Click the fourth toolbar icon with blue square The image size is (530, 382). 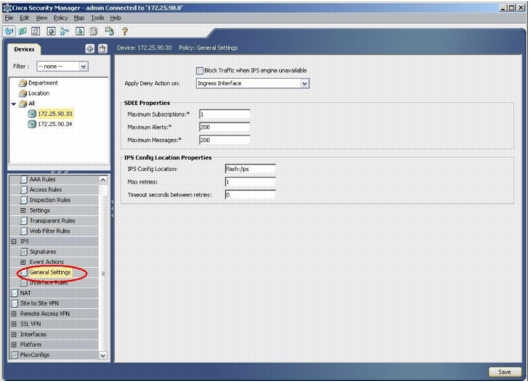51,31
